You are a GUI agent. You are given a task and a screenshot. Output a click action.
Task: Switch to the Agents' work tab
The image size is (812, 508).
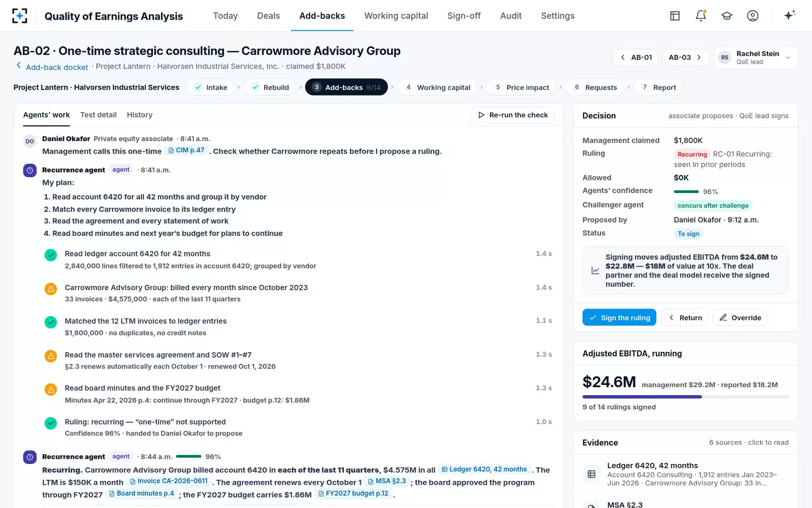(x=46, y=115)
